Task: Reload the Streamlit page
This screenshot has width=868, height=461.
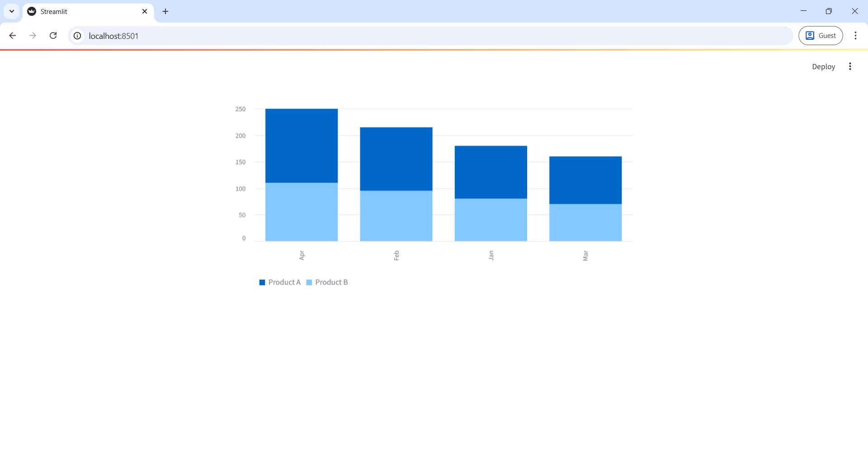Action: tap(53, 35)
